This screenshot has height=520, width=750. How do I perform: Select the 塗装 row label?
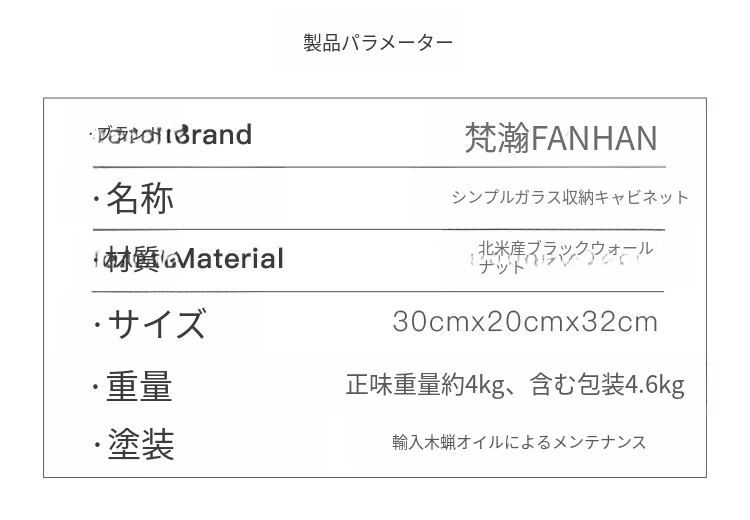141,445
